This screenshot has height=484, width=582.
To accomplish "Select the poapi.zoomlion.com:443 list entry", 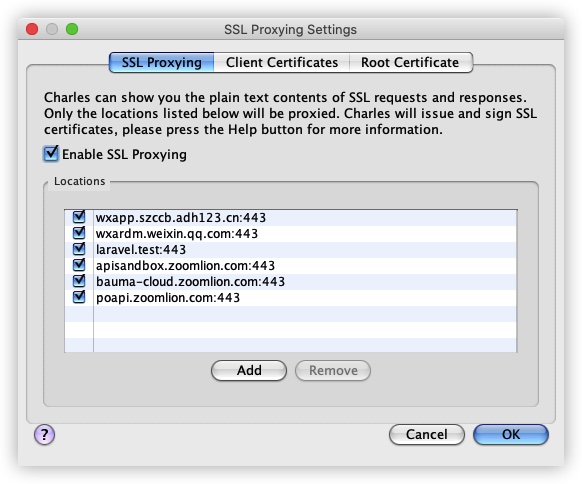I will [168, 298].
